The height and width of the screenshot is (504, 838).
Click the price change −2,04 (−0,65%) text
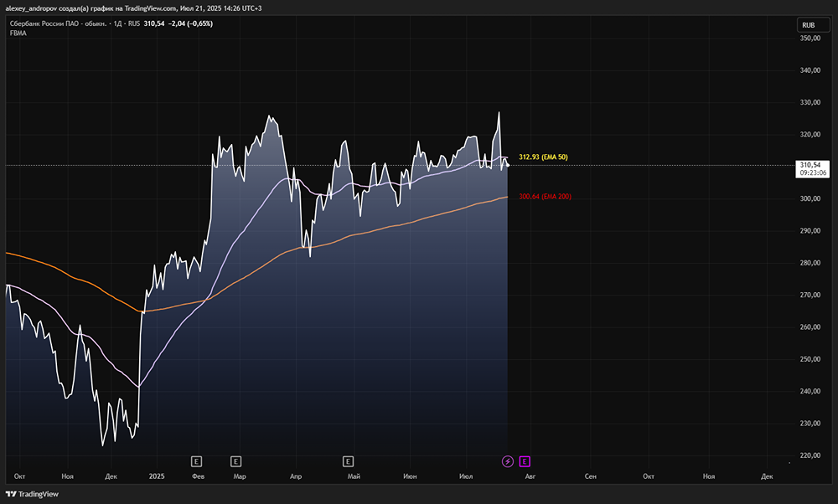click(190, 23)
